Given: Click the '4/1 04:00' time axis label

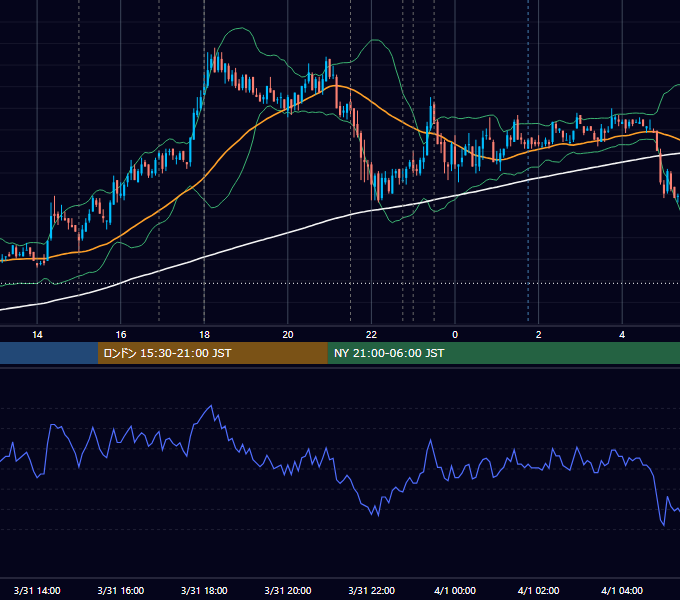Looking at the screenshot, I should tap(622, 590).
